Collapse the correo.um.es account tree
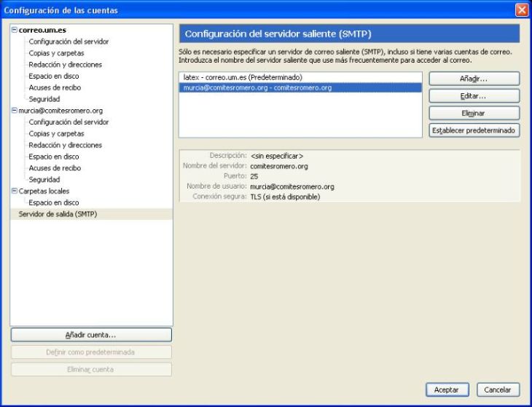The height and width of the screenshot is (407, 532). [15, 30]
